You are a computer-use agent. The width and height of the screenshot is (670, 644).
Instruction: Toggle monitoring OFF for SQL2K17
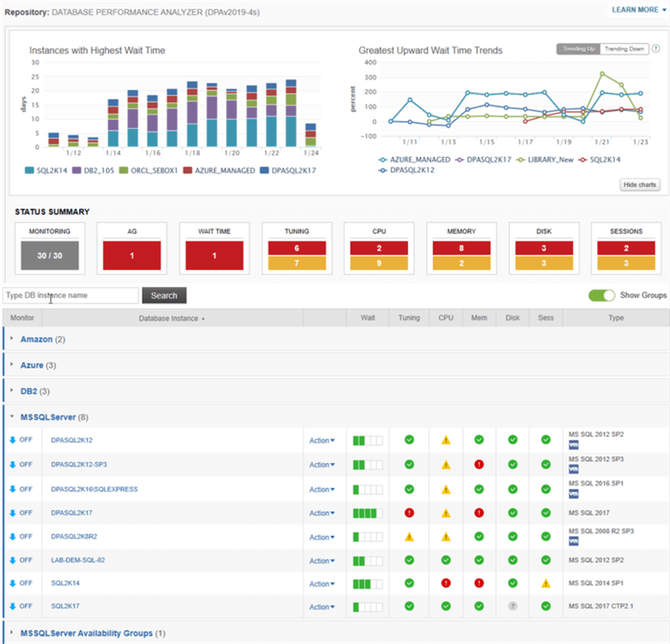21,606
